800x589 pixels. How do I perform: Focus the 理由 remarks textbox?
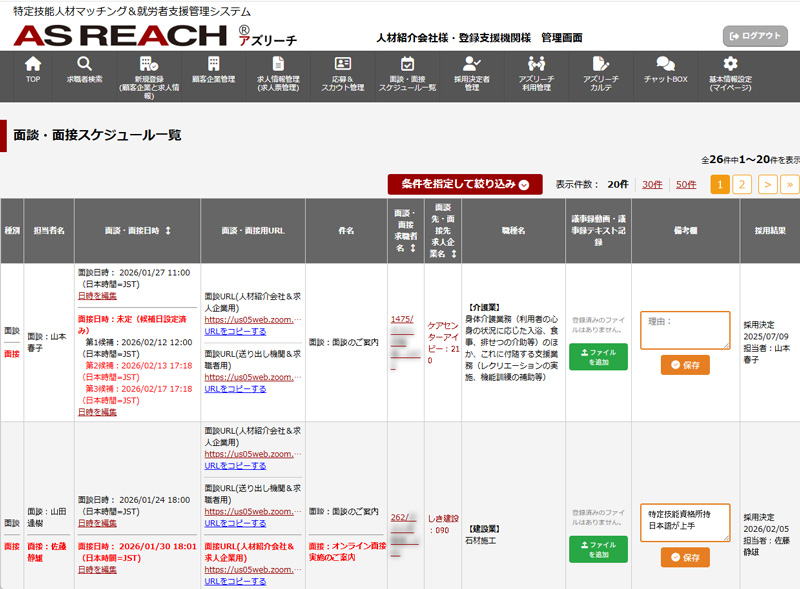tap(685, 330)
